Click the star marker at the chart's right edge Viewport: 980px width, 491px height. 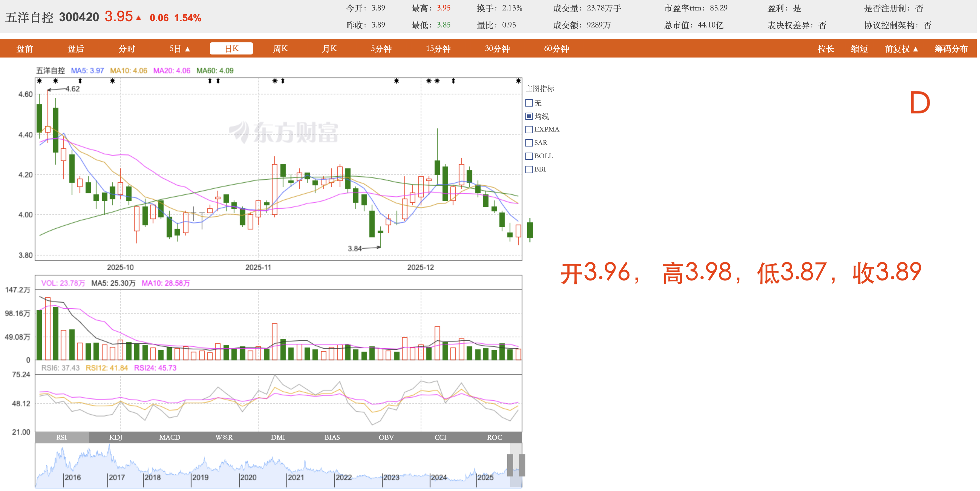(x=518, y=81)
